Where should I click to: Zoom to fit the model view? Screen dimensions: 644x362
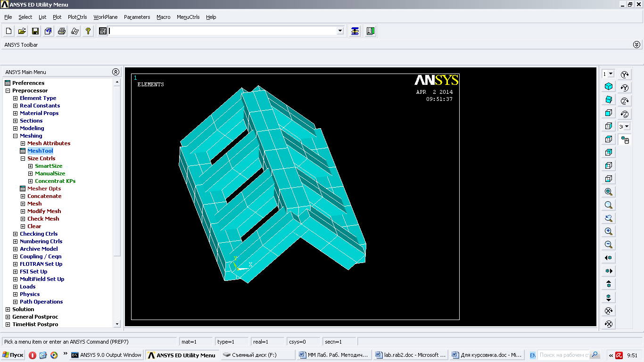pos(609,192)
